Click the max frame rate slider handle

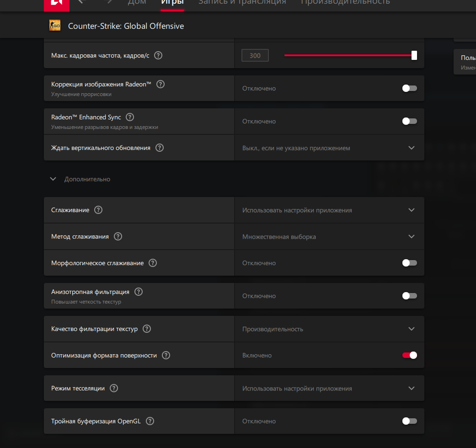414,55
